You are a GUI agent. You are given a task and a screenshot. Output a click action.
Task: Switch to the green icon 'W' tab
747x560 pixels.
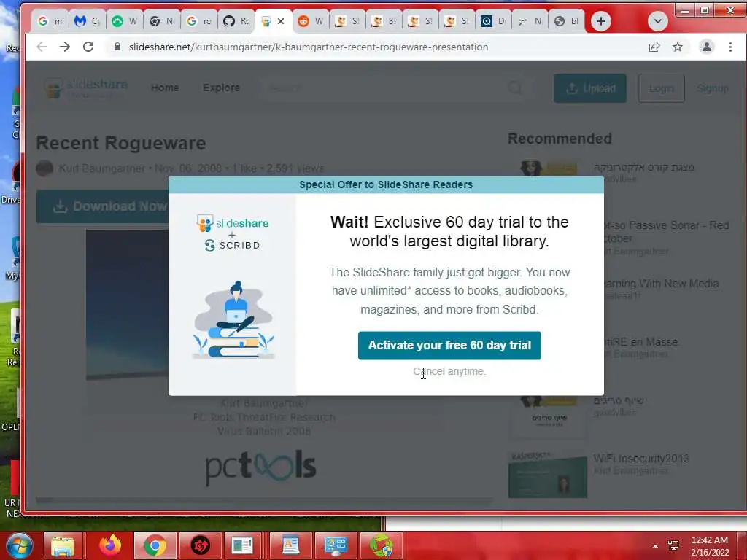[125, 21]
